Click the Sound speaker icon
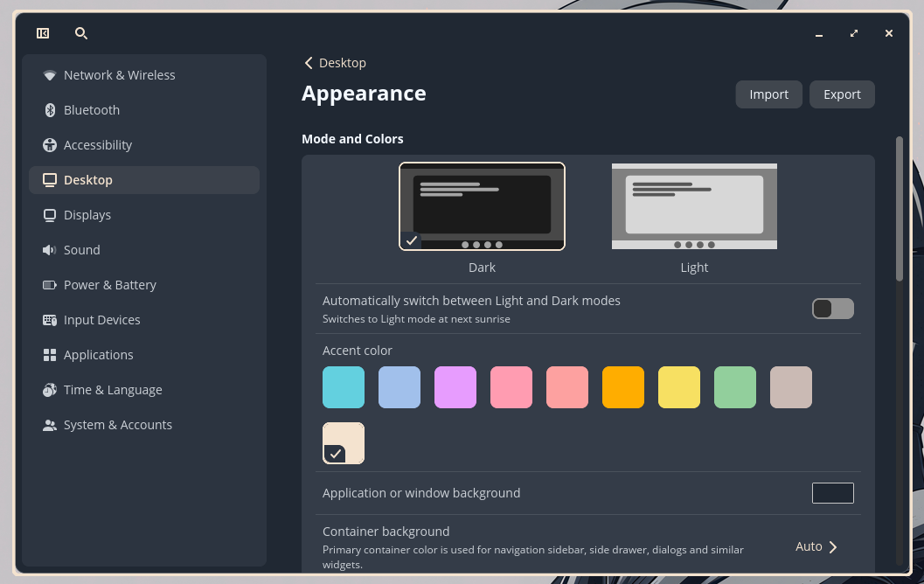The width and height of the screenshot is (924, 584). click(50, 250)
